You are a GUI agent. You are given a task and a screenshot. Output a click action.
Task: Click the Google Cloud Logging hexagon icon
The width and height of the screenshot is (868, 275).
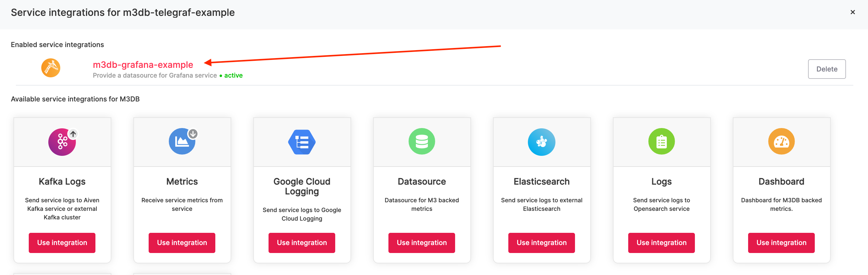pyautogui.click(x=302, y=142)
